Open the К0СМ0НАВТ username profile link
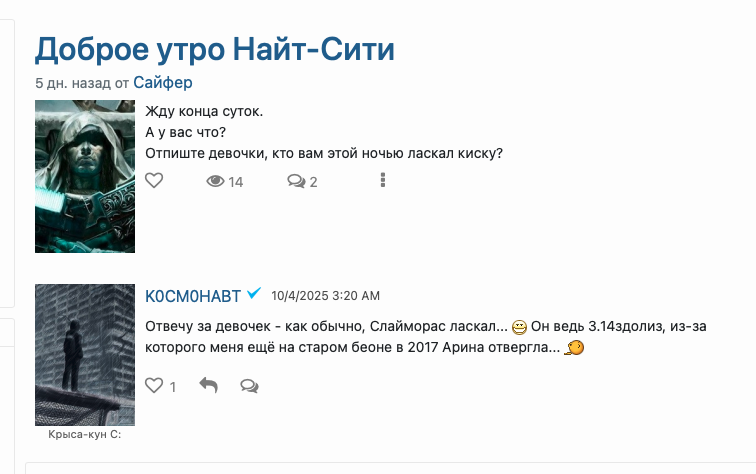The image size is (756, 474). (x=193, y=296)
